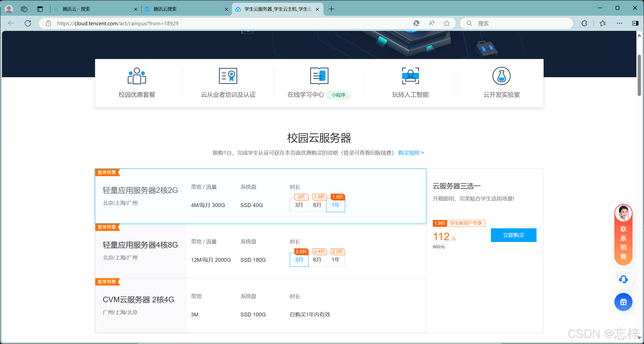This screenshot has height=344, width=644.
Task: Add page to favorites star icon
Action: point(447,23)
